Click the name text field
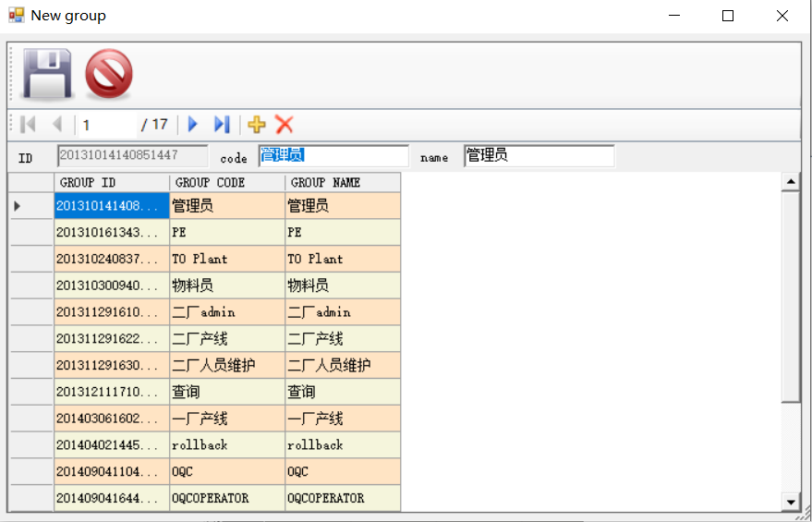This screenshot has height=522, width=812. coord(539,156)
